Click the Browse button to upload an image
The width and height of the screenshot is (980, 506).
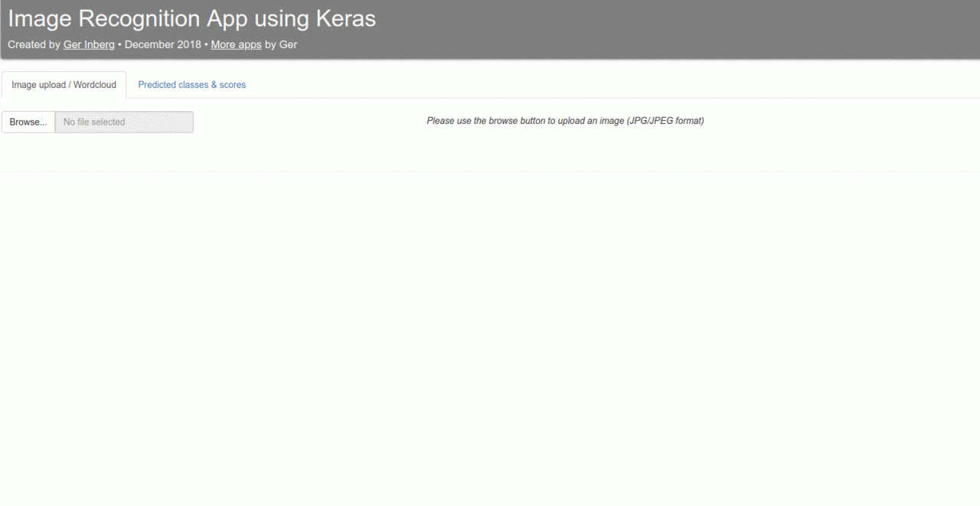point(28,122)
